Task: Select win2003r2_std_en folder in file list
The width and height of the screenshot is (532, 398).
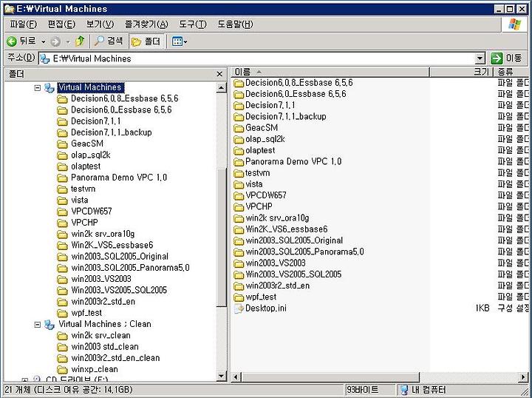Action: [x=278, y=286]
